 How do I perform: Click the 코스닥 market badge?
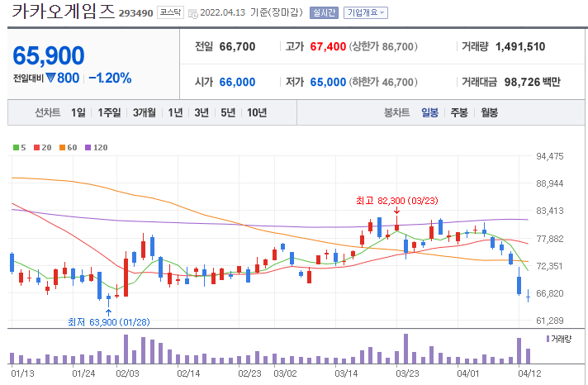coord(170,12)
